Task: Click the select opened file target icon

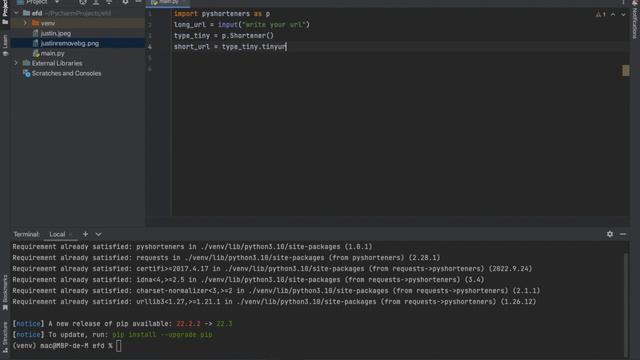Action: 83,2
